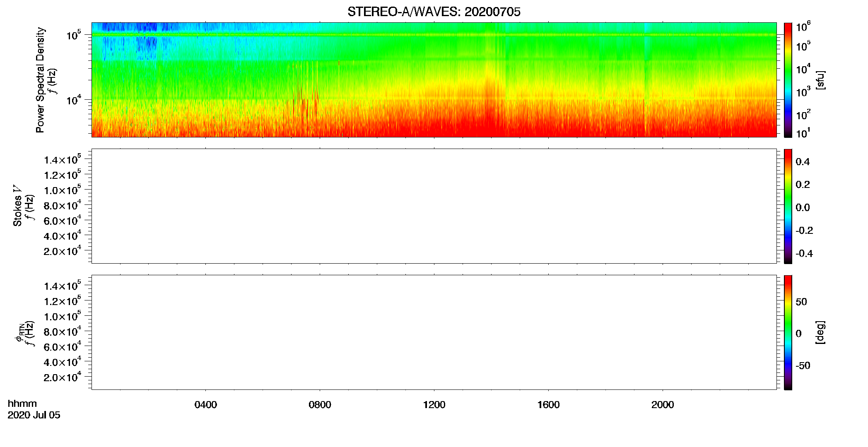
Task: Click the 2000 time tick label
Action: coord(663,405)
